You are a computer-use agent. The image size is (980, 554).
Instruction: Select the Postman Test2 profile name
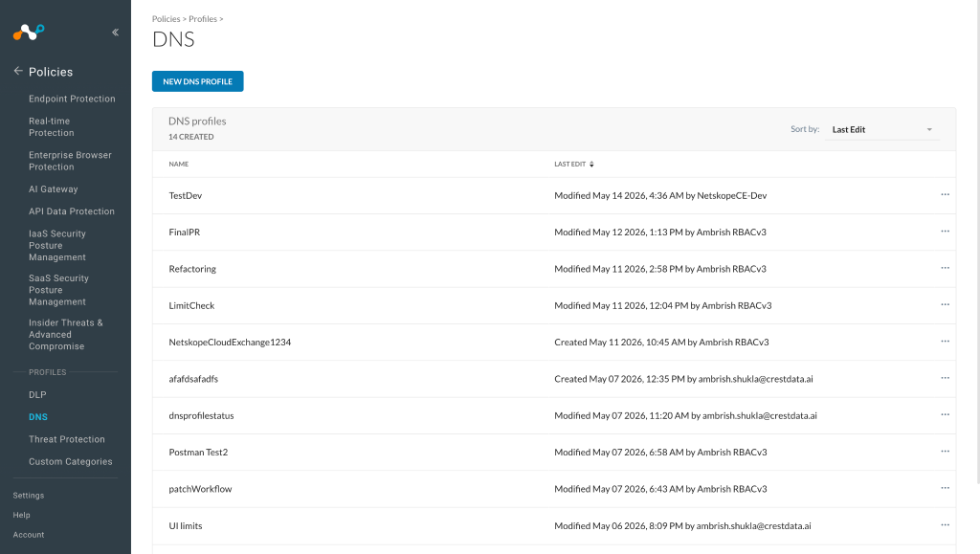[x=198, y=453]
